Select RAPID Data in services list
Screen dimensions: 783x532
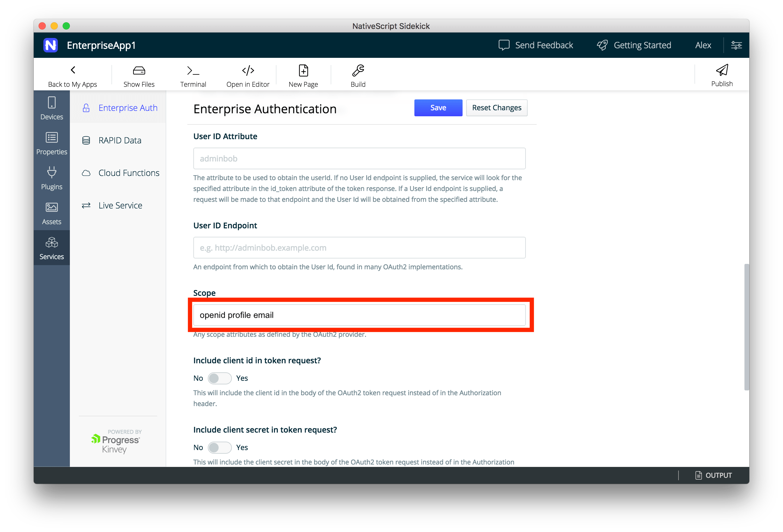(x=120, y=140)
